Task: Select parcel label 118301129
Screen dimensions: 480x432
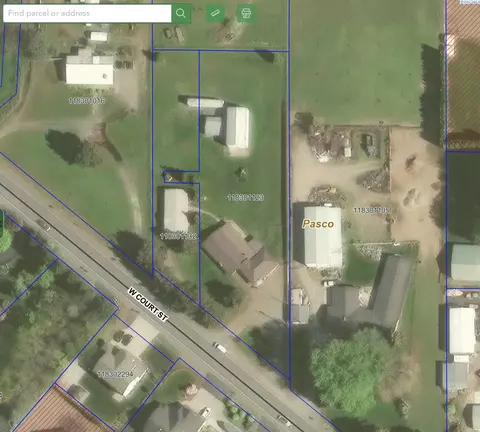Action: tap(246, 198)
